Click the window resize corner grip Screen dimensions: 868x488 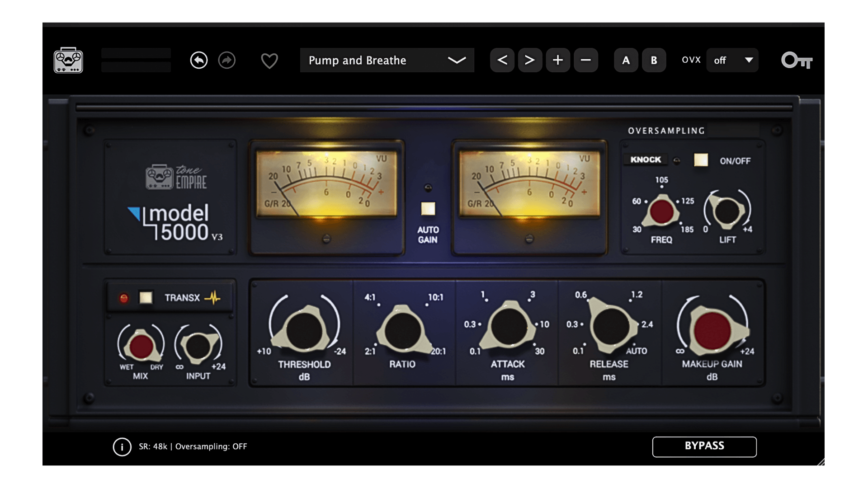[821, 461]
